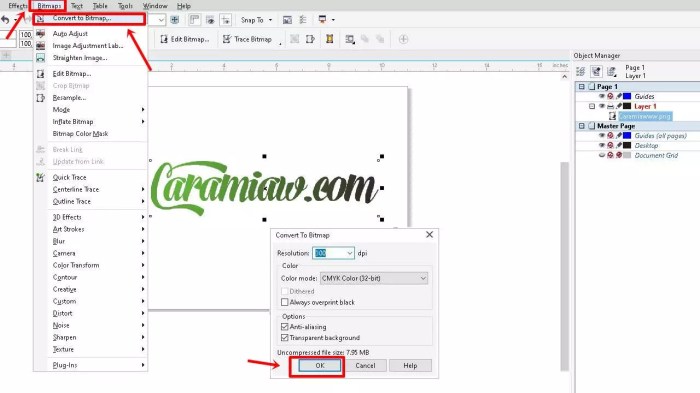
Task: Click the gray swatch for Document Grid
Action: click(x=627, y=155)
